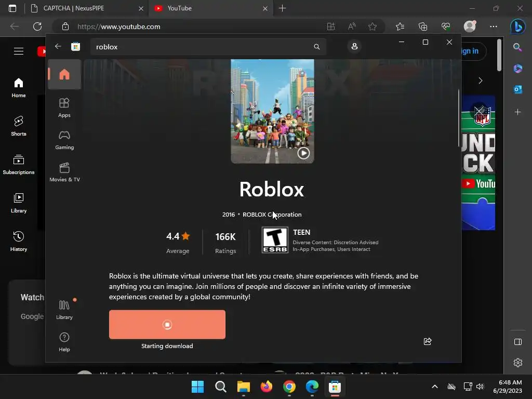Image resolution: width=532 pixels, height=399 pixels.
Task: Click the Microsoft Store logo icon
Action: click(75, 46)
